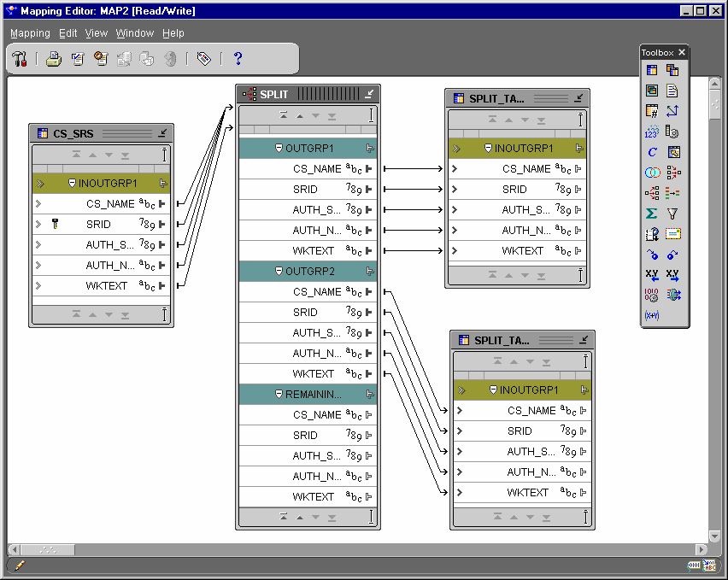Select the Aggregator sigma operator in the Toolbox
The width and height of the screenshot is (728, 580).
coord(652,214)
